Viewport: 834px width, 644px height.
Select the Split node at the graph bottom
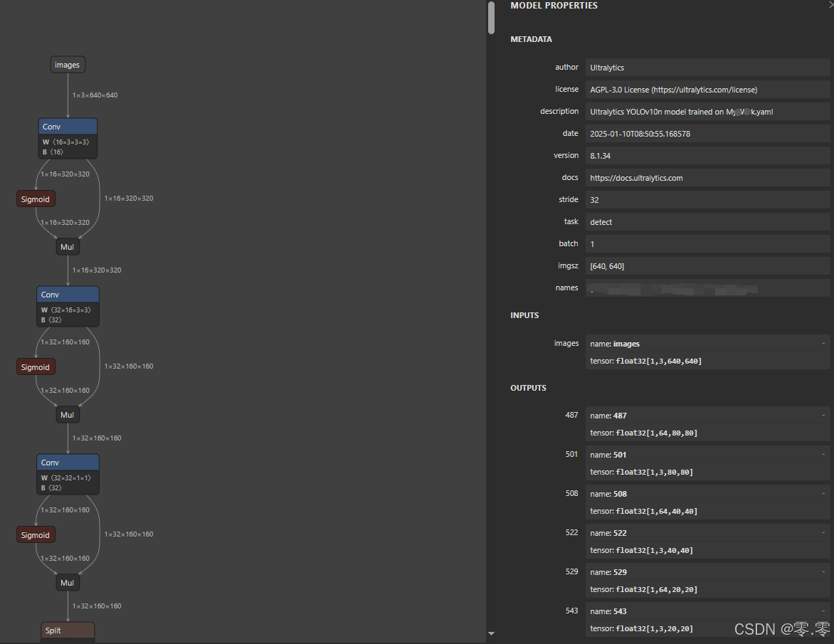click(x=68, y=630)
